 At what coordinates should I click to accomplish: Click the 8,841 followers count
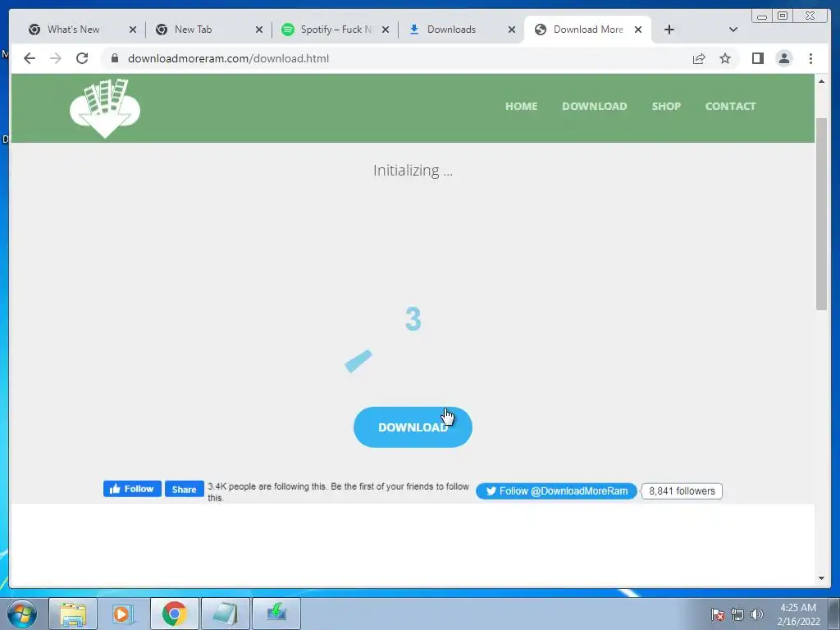tap(682, 491)
